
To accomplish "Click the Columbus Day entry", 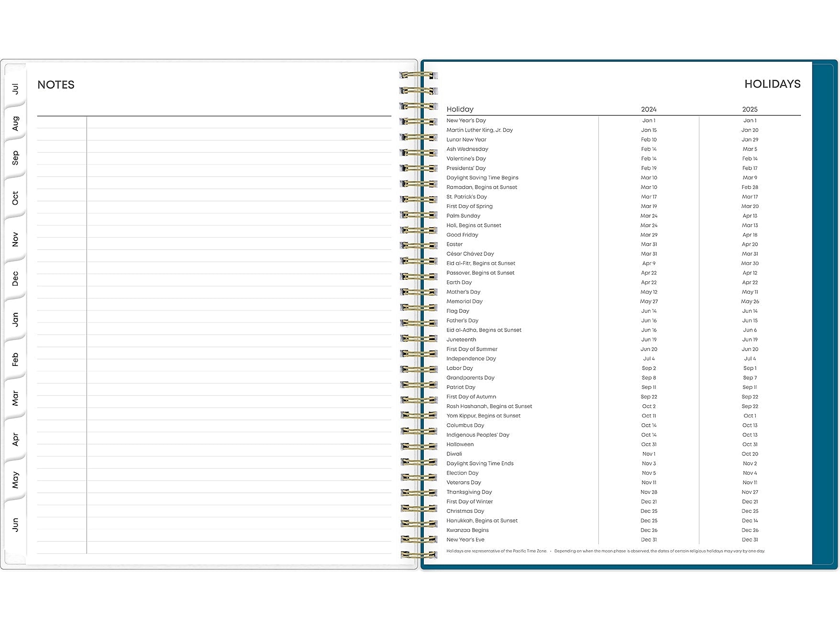I will pos(465,426).
